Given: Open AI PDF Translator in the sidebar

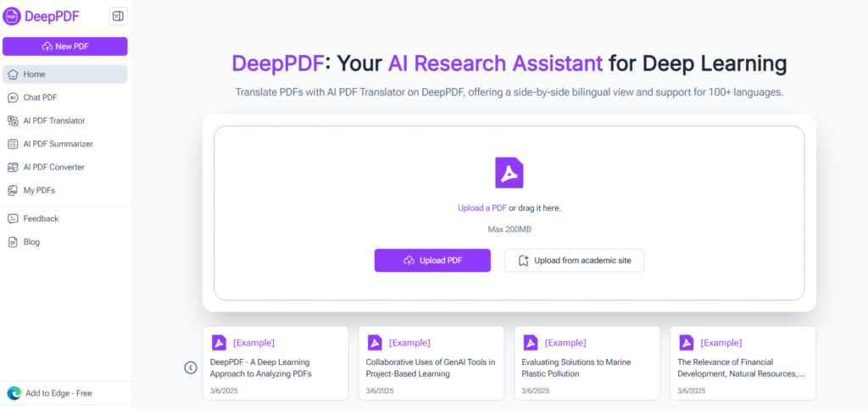Looking at the screenshot, I should pyautogui.click(x=64, y=120).
